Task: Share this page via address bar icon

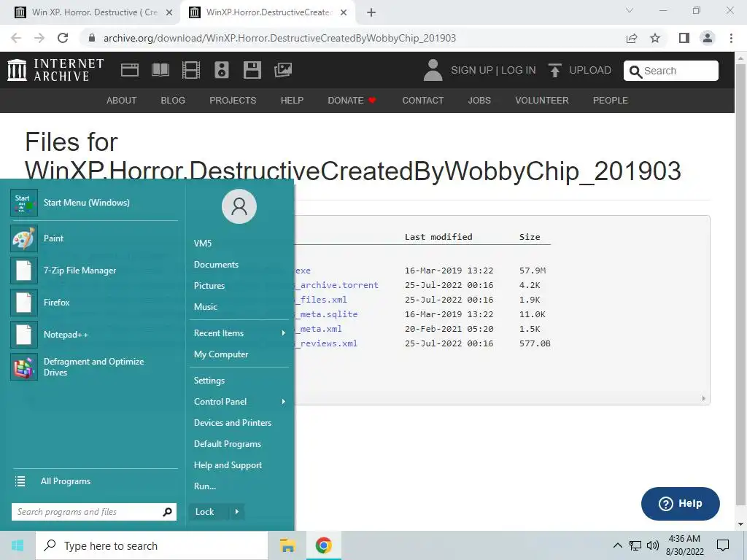Action: pyautogui.click(x=632, y=38)
